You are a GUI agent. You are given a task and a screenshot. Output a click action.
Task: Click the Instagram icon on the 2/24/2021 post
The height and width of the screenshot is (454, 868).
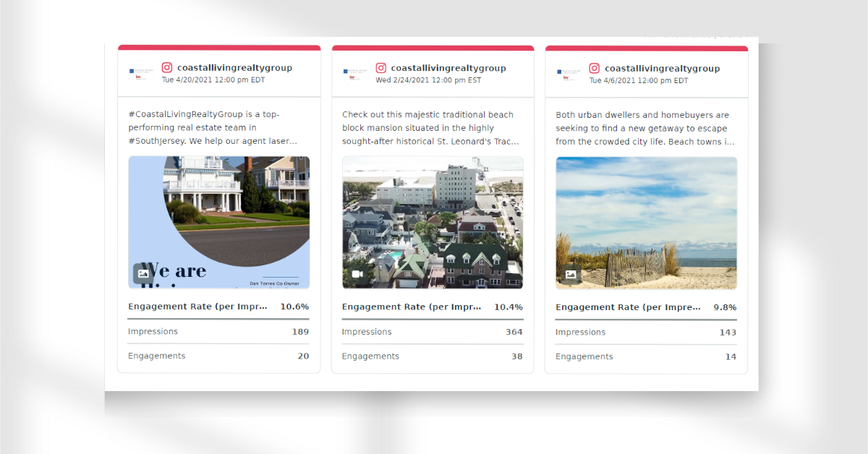coord(381,68)
